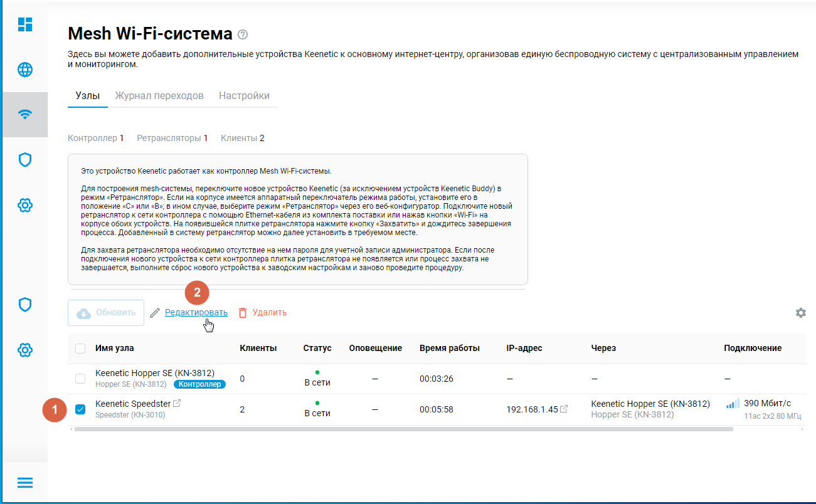Viewport: 816px width, 504px height.
Task: Open the Internet globe icon in sidebar
Action: click(x=25, y=70)
